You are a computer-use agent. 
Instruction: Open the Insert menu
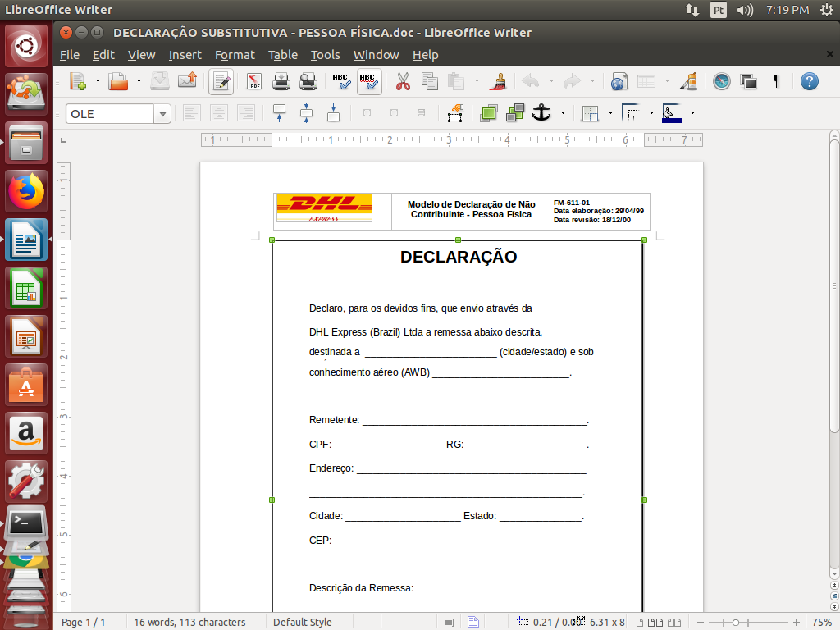pos(185,55)
